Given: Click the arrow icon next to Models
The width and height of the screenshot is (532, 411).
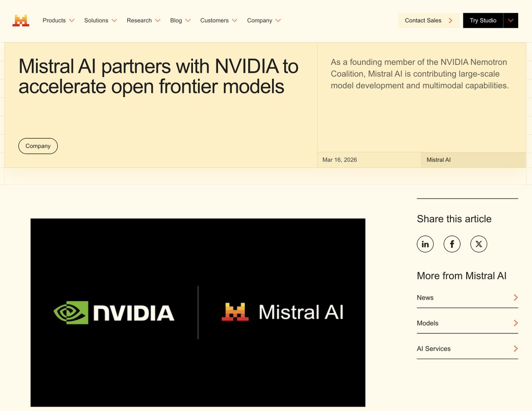Looking at the screenshot, I should [516, 323].
